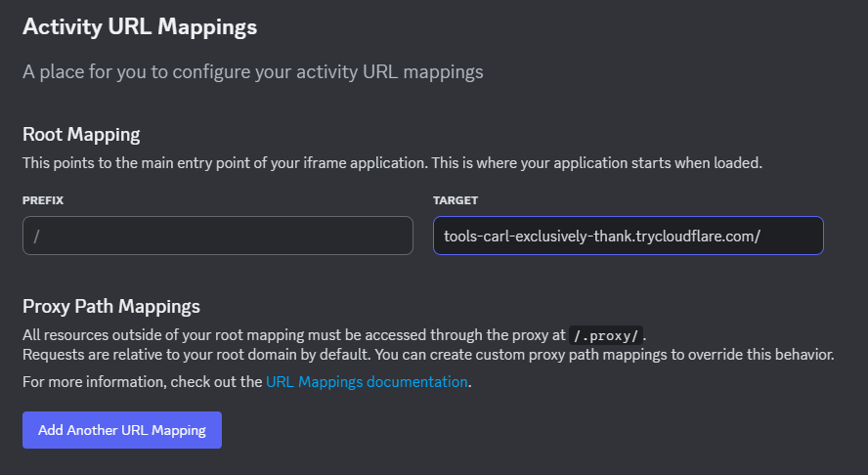Select the PREFIX field label
This screenshot has width=868, height=475.
43,200
